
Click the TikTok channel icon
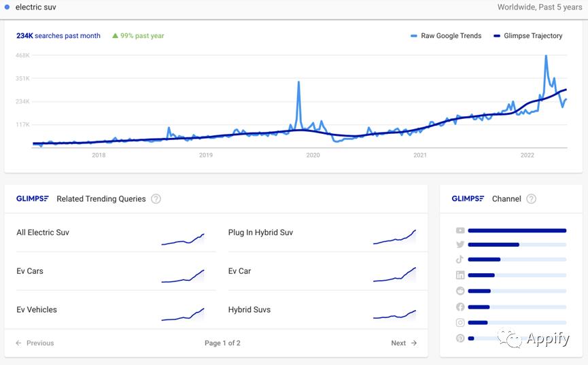460,260
